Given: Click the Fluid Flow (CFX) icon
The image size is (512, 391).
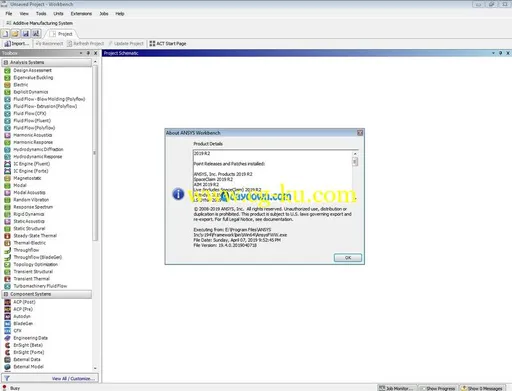Looking at the screenshot, I should [7, 114].
